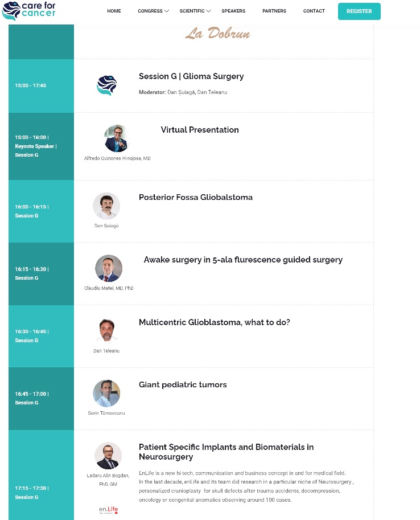Open Sorin Târnoveanu's speaker photo

click(x=106, y=394)
